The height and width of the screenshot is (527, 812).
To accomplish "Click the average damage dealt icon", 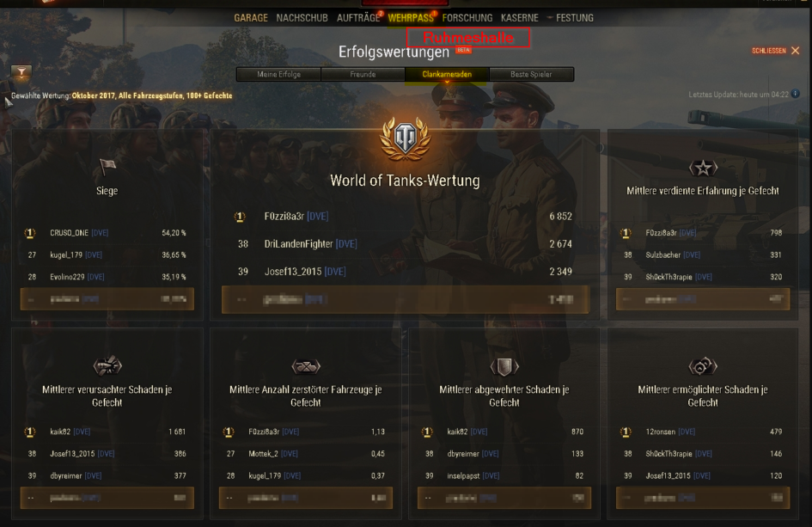I will pos(107,366).
